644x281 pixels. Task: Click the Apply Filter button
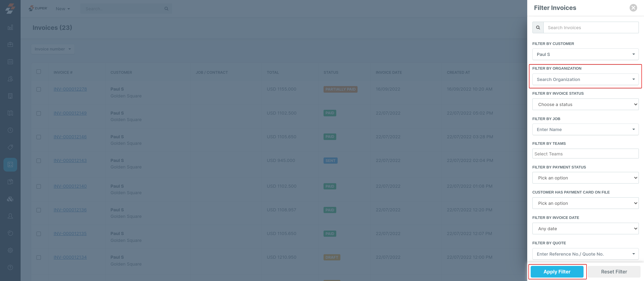557,272
